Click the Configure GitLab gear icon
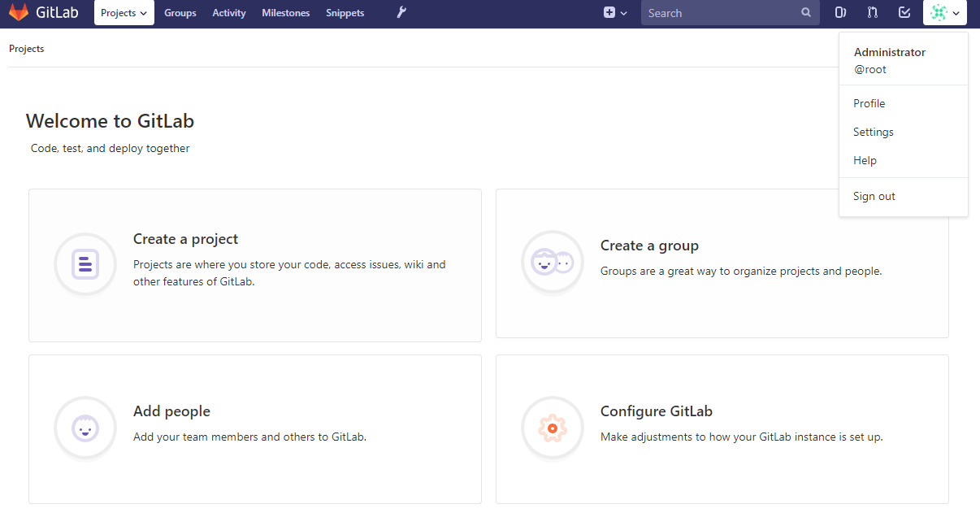Screen dimensions: 980x526 coord(552,428)
